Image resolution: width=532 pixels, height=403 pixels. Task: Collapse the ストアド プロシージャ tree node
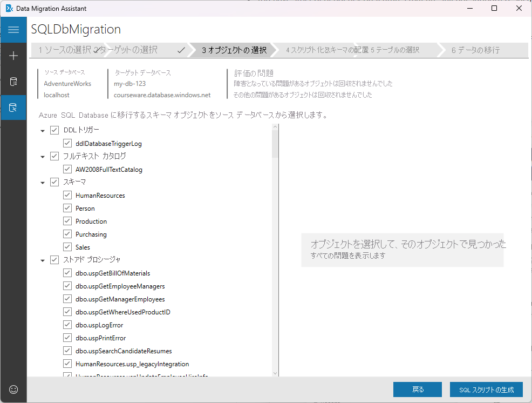[43, 260]
